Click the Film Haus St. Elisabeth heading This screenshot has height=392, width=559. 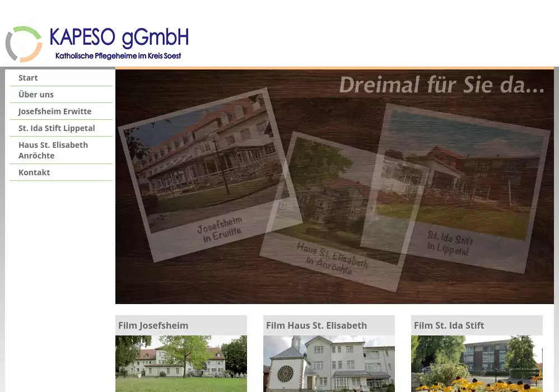[316, 325]
